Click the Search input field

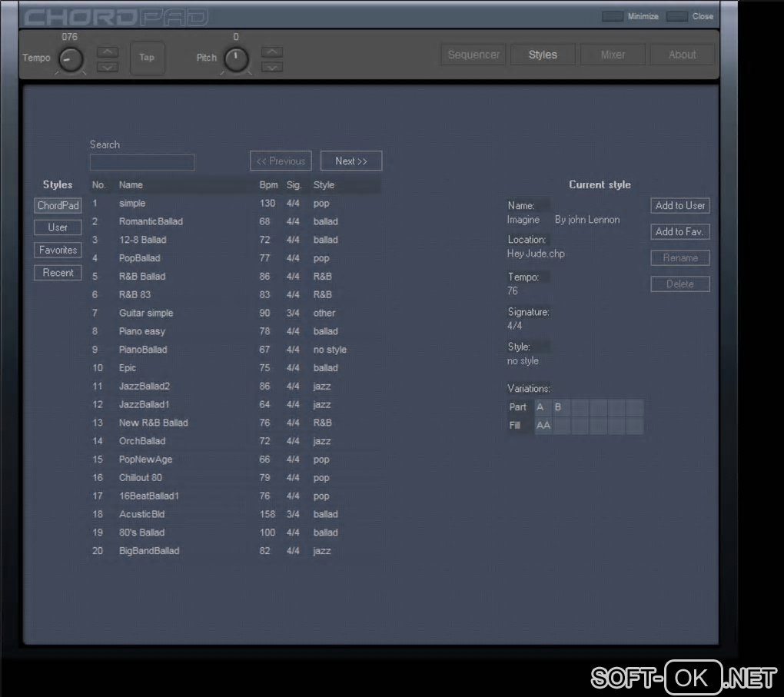(x=142, y=162)
